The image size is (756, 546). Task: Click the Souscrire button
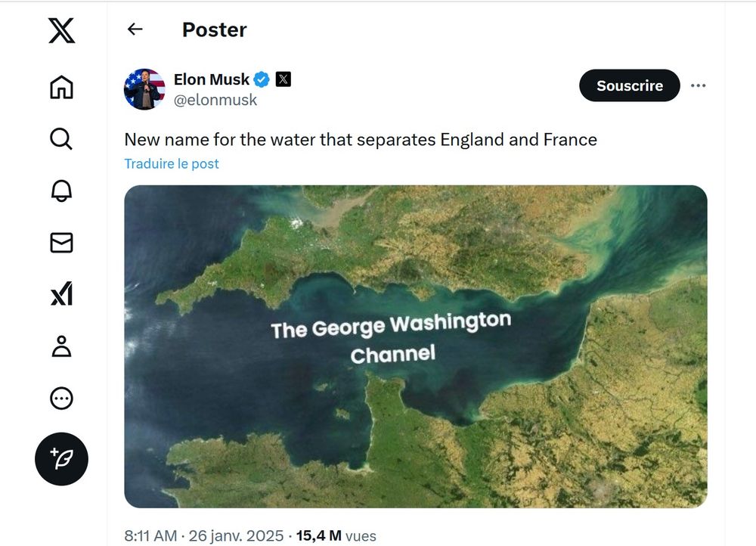pos(629,85)
